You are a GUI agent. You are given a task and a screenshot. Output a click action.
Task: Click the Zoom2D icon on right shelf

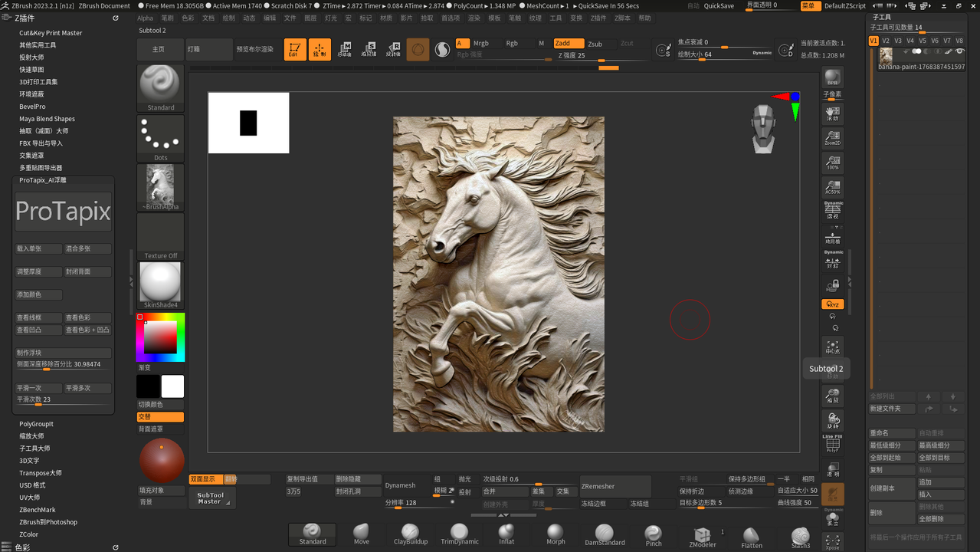click(x=832, y=136)
